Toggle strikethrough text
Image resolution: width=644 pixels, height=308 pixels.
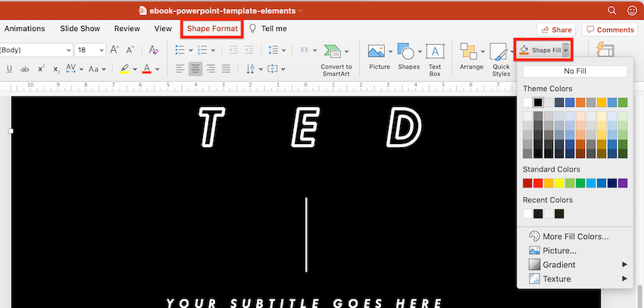point(24,69)
